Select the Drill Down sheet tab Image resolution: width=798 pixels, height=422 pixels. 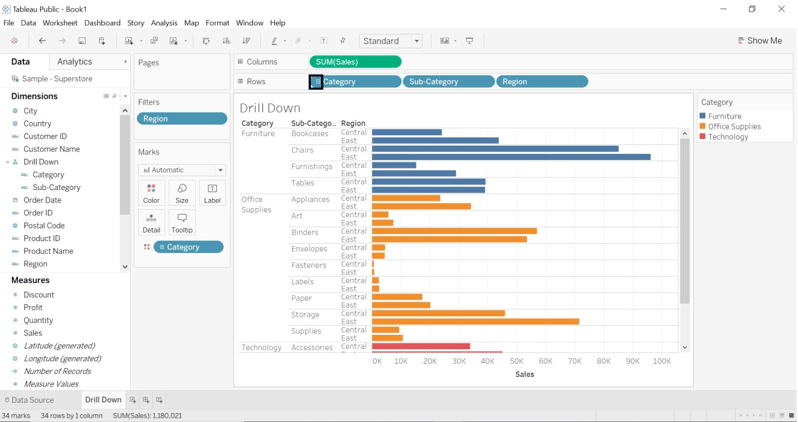click(103, 400)
